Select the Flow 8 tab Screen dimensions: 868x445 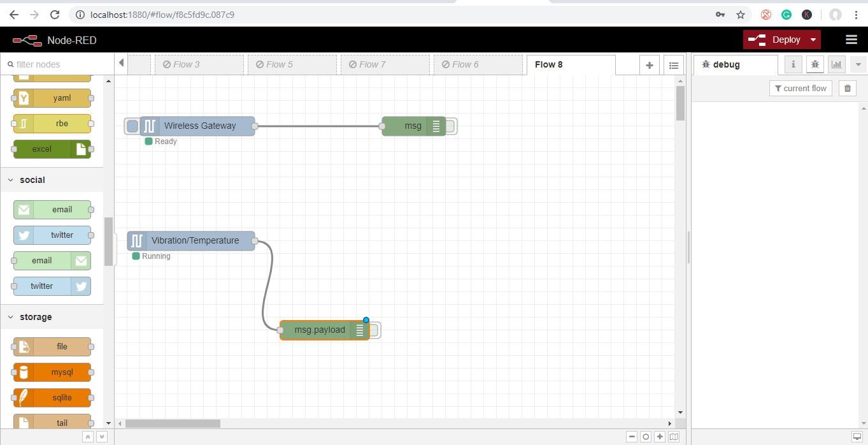pyautogui.click(x=571, y=64)
